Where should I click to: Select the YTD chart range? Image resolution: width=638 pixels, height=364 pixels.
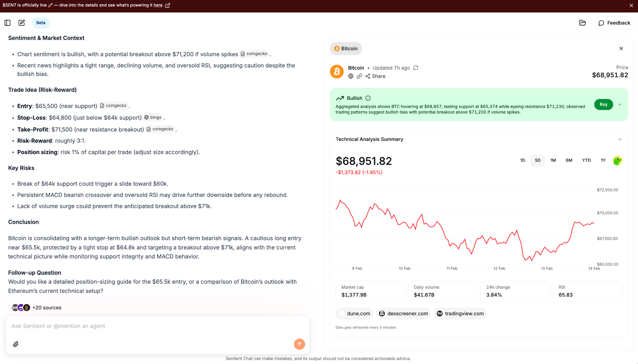(586, 161)
